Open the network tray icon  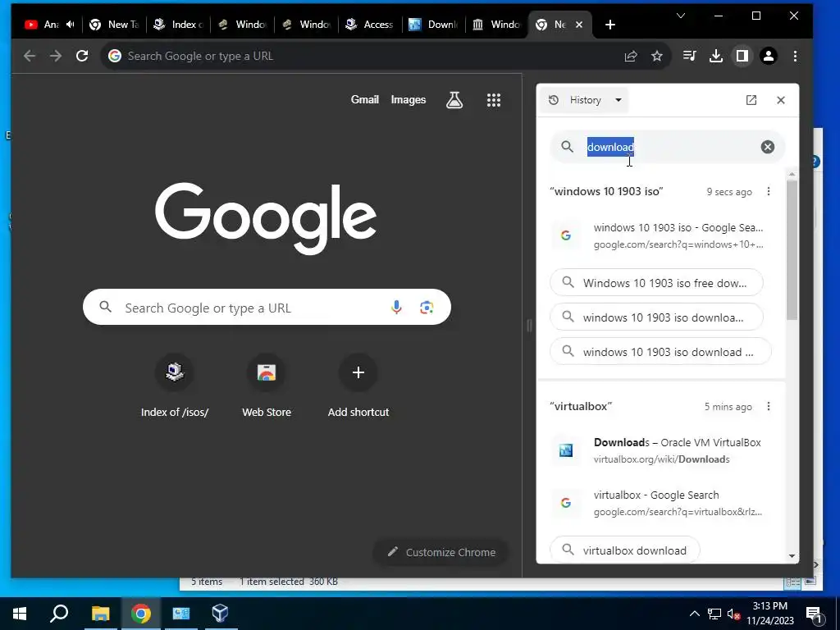pyautogui.click(x=714, y=614)
